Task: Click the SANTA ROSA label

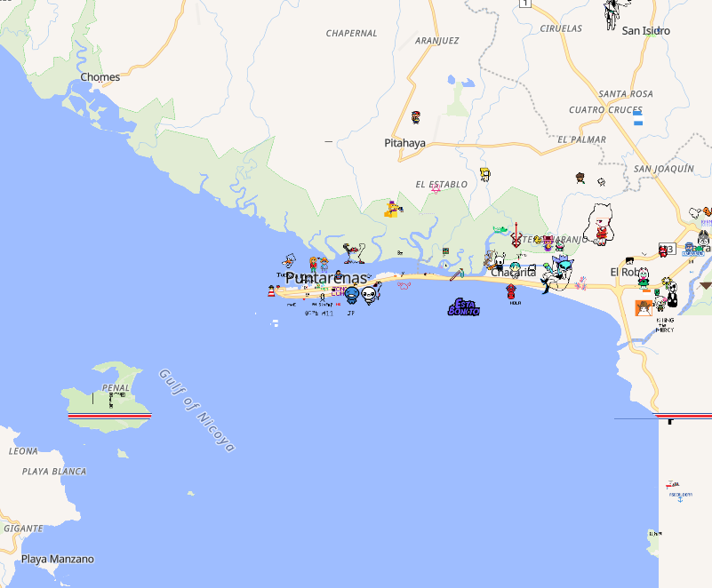Action: (x=626, y=94)
